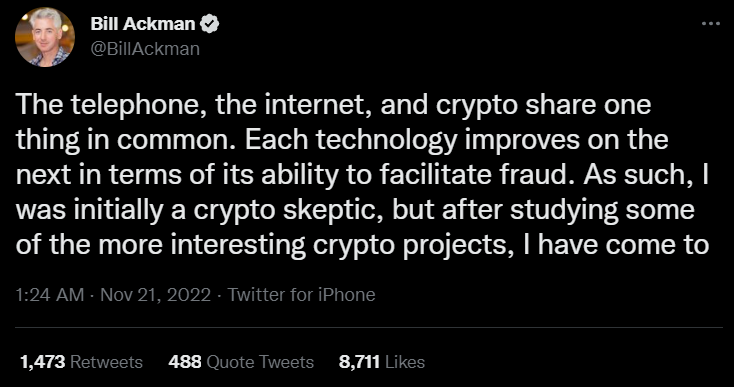
Task: Click the 1:24 AM timestamp
Action: (50, 295)
